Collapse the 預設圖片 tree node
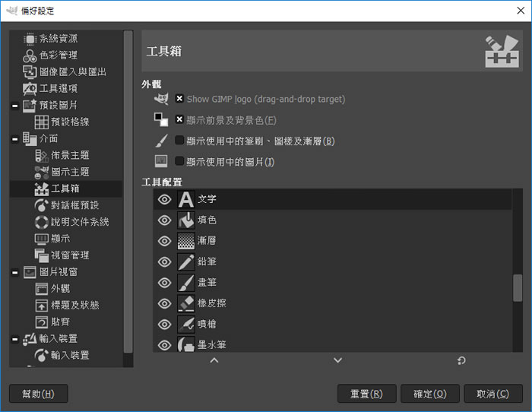 point(15,106)
